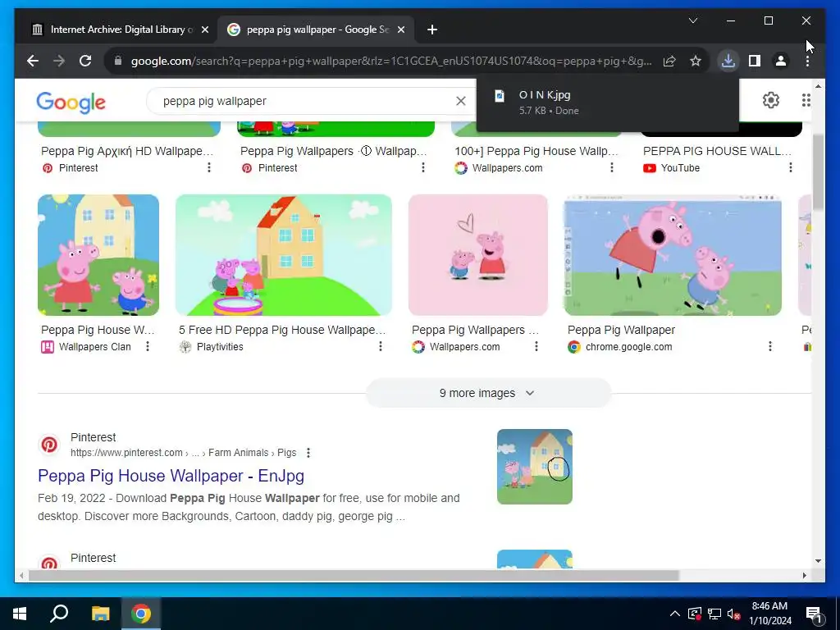Click the scroll-down arrow on page scrollbar
The width and height of the screenshot is (840, 630).
818,561
